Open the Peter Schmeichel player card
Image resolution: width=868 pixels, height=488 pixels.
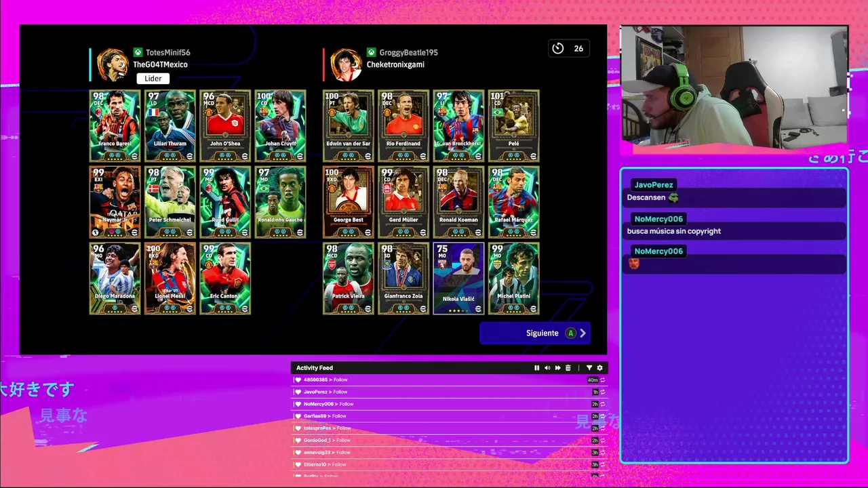170,202
